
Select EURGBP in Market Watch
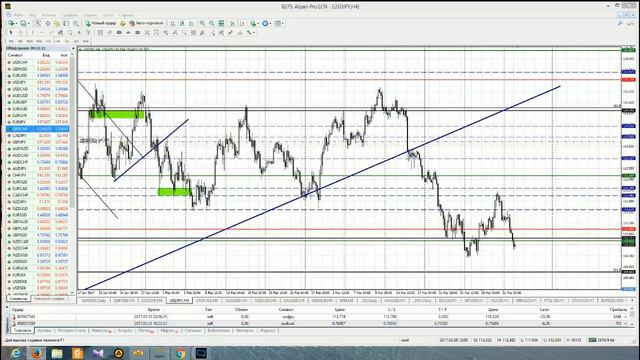coord(38,102)
